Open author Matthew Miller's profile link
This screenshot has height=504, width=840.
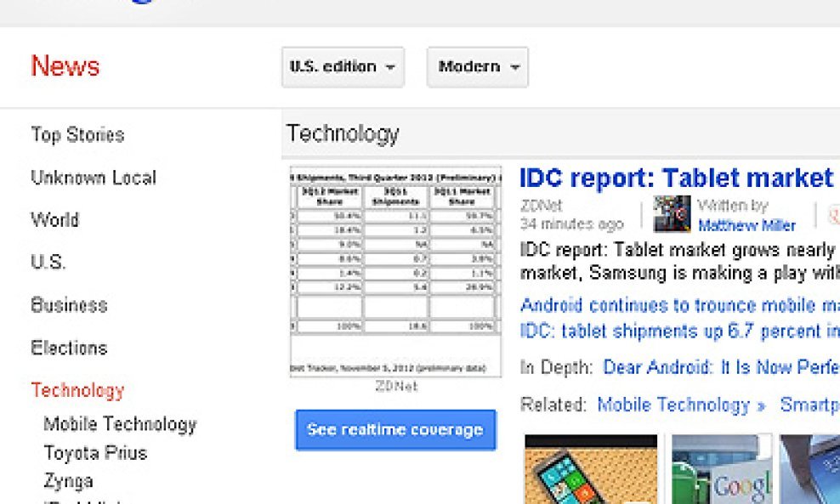pyautogui.click(x=746, y=225)
